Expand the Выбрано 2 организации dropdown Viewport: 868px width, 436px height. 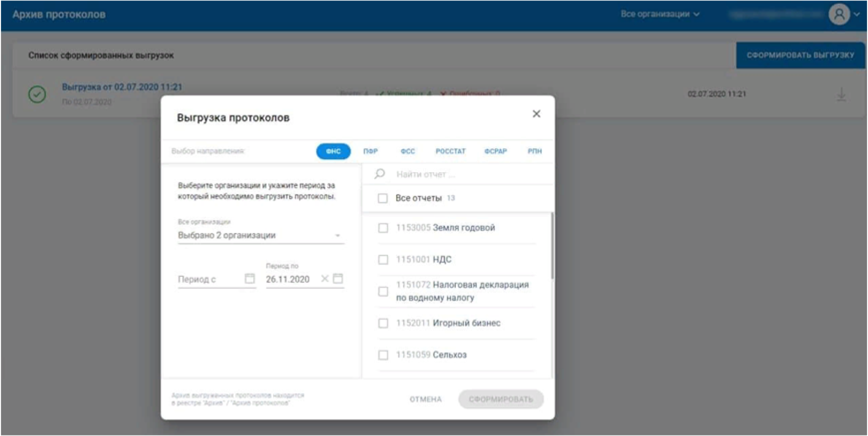point(261,235)
